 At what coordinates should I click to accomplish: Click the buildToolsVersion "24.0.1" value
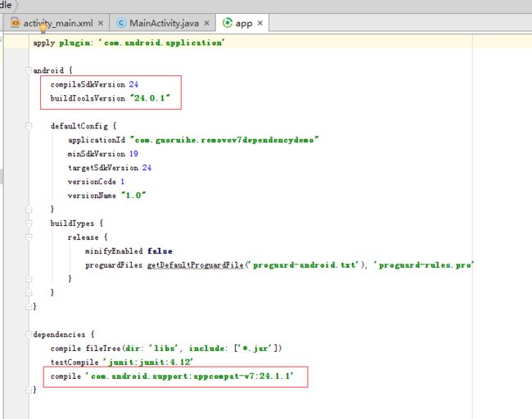(150, 98)
